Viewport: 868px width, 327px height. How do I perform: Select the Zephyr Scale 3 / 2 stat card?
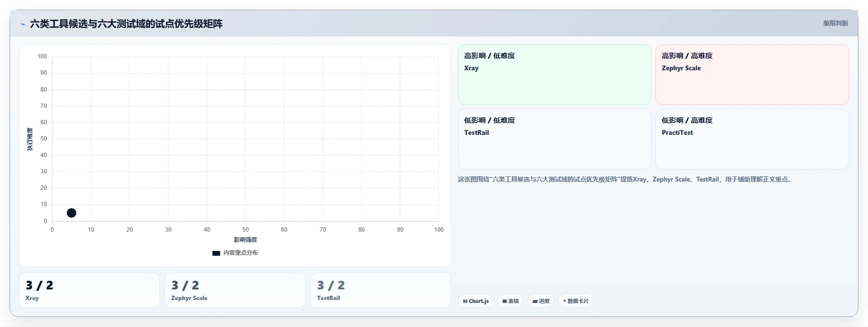(x=235, y=290)
